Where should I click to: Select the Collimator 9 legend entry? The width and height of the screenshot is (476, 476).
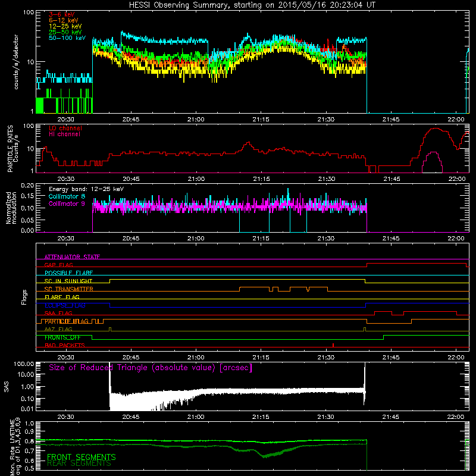(x=67, y=203)
